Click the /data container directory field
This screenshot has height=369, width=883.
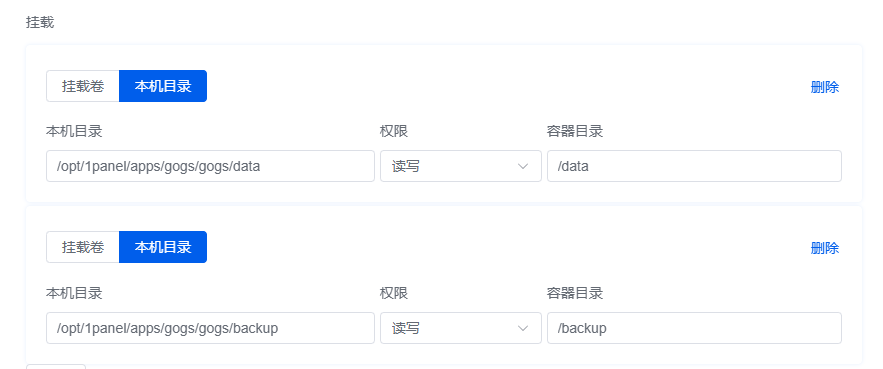(x=694, y=166)
